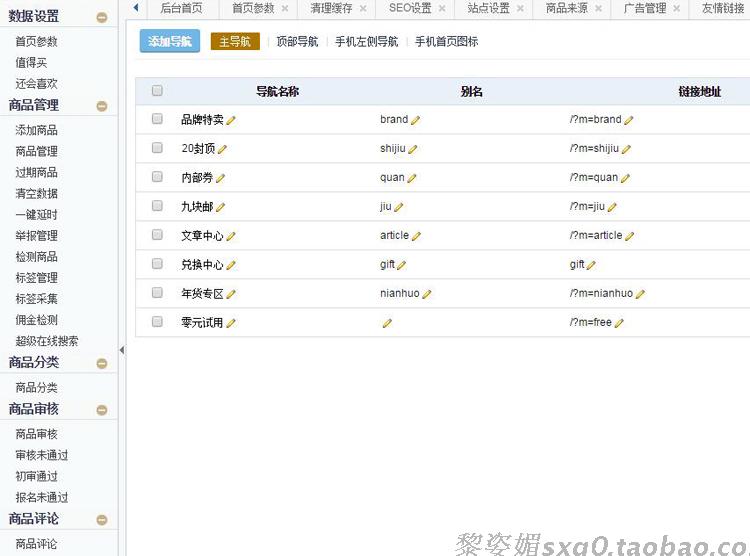Viewport: 750px width, 556px height.
Task: Edit the empty alias pencil in 零元试用 row
Action: pos(387,323)
